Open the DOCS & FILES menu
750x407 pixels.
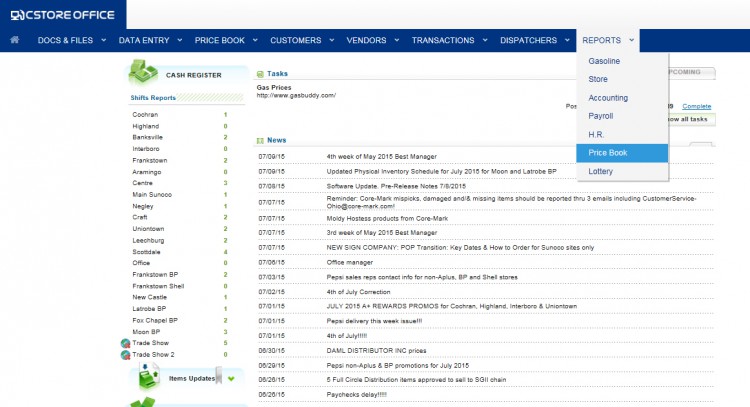[65, 40]
